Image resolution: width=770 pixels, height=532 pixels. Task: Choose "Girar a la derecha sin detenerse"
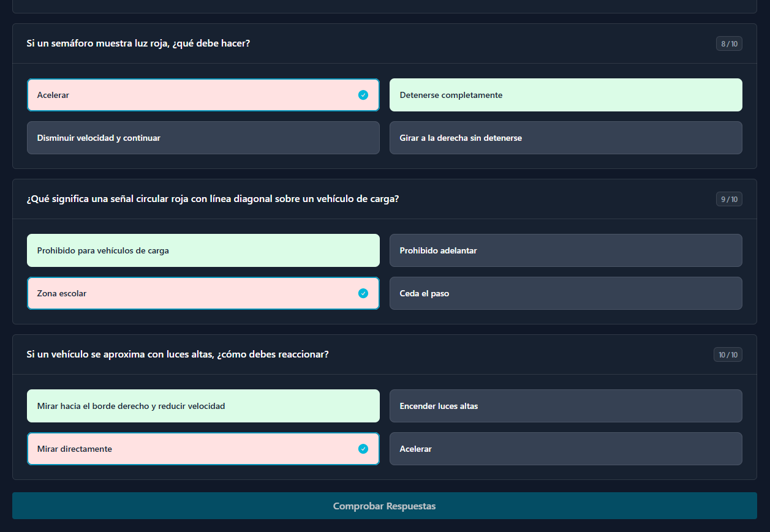(565, 138)
